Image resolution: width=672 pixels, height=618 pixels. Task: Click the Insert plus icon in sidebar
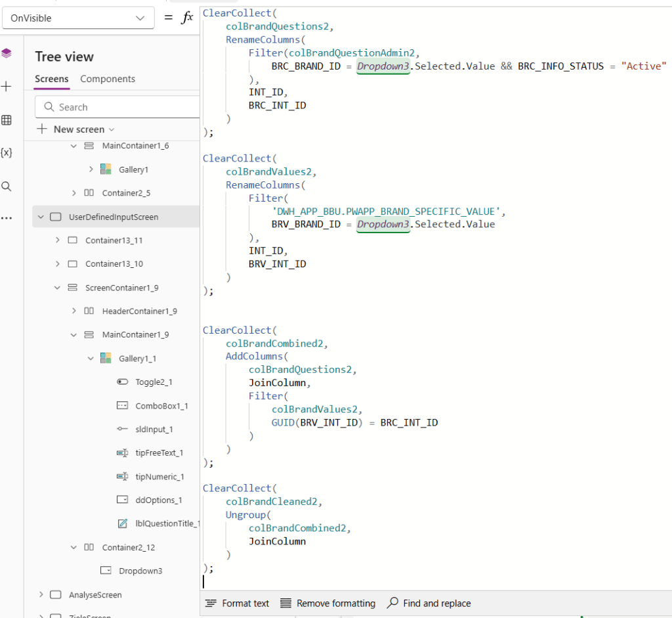click(x=7, y=87)
